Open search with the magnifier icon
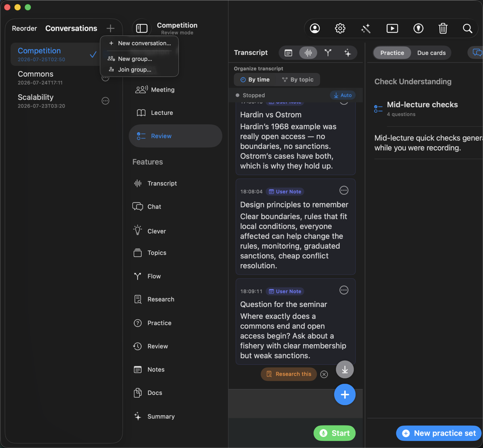The image size is (483, 448). click(467, 28)
